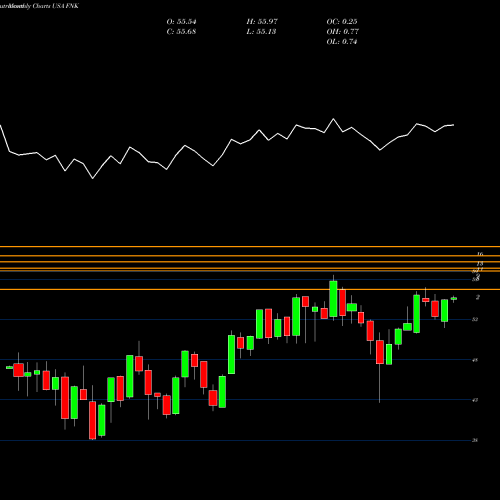The width and height of the screenshot is (500, 500).
Task: Click the low price value L: 55.13
Action: click(261, 32)
